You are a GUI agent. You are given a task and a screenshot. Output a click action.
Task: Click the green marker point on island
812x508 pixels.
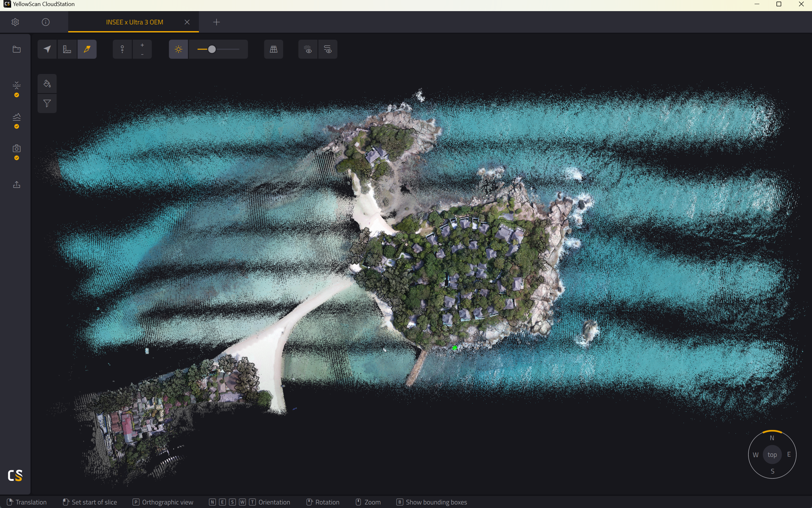click(455, 348)
